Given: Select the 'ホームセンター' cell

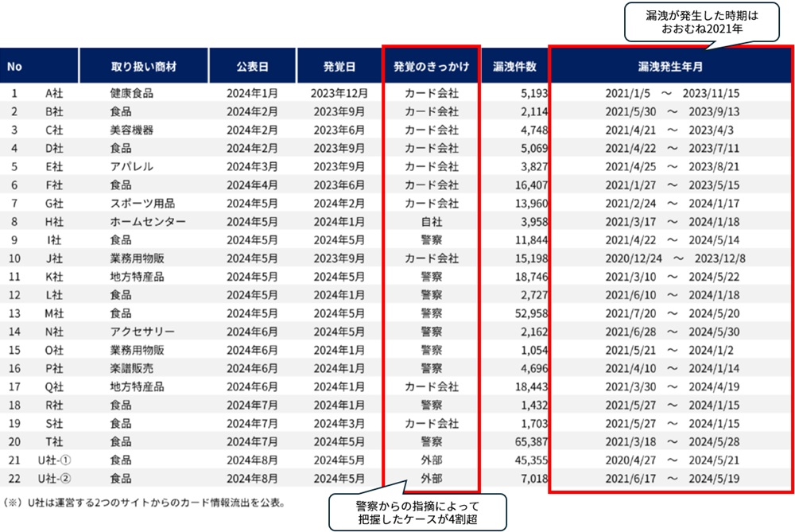Looking at the screenshot, I should (148, 222).
